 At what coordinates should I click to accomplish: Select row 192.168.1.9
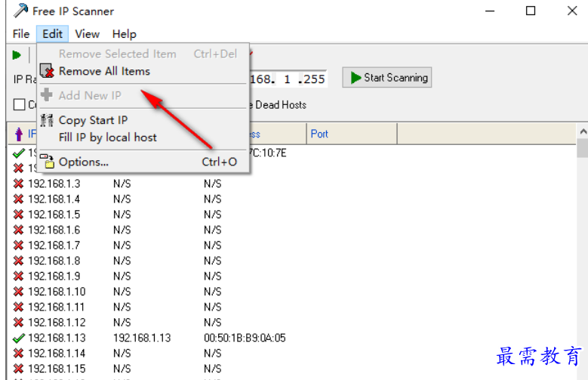coord(292,276)
